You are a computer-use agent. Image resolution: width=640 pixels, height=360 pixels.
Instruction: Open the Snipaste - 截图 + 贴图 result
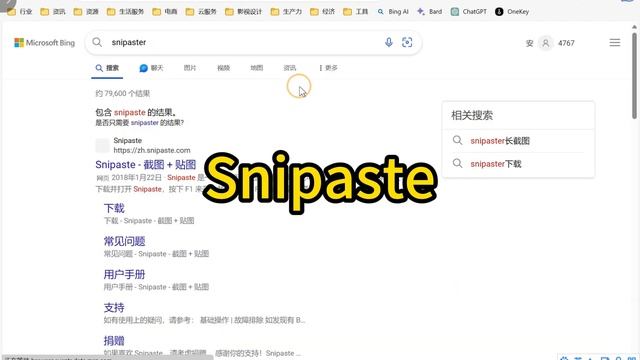(145, 164)
